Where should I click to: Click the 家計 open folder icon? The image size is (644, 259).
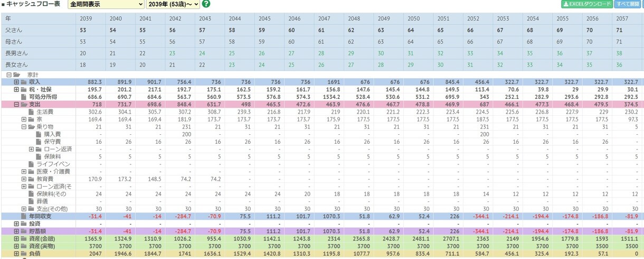coord(16,75)
